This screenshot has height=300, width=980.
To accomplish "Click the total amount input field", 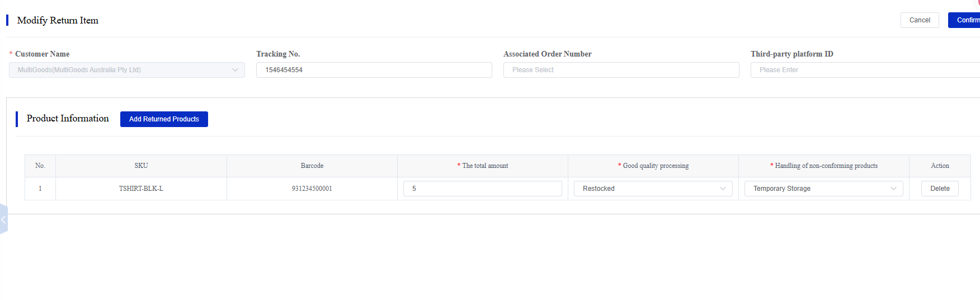I will click(483, 189).
